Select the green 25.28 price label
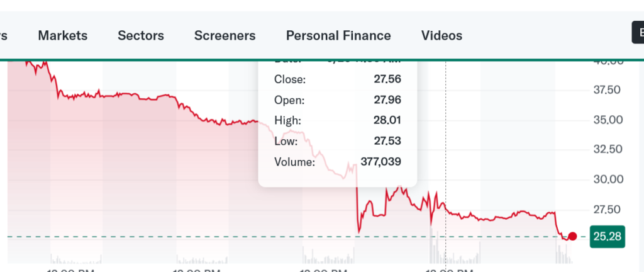 (607, 237)
